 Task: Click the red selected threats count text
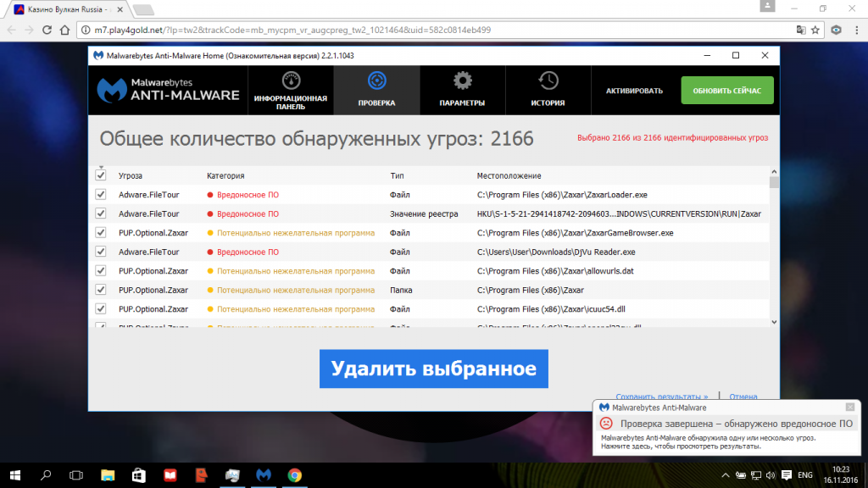point(672,138)
